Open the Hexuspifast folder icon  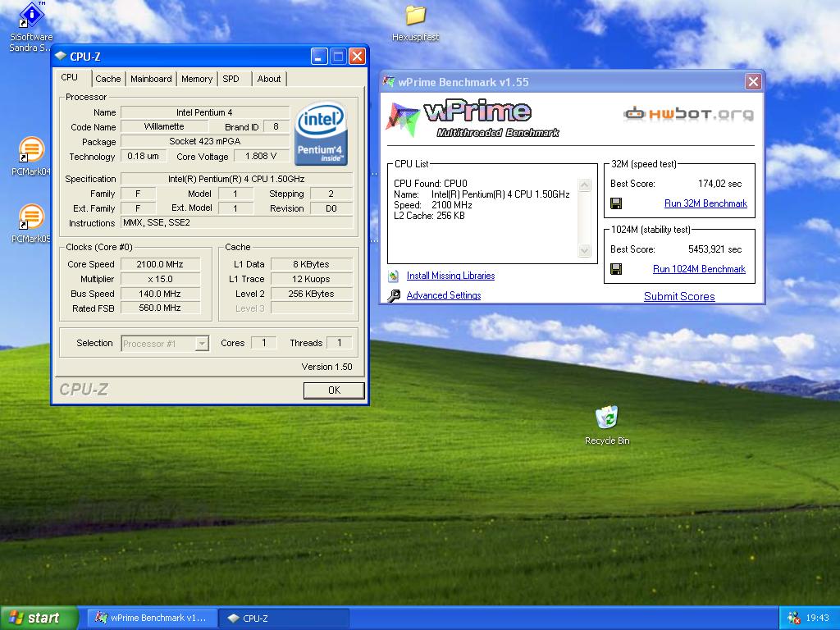click(415, 24)
